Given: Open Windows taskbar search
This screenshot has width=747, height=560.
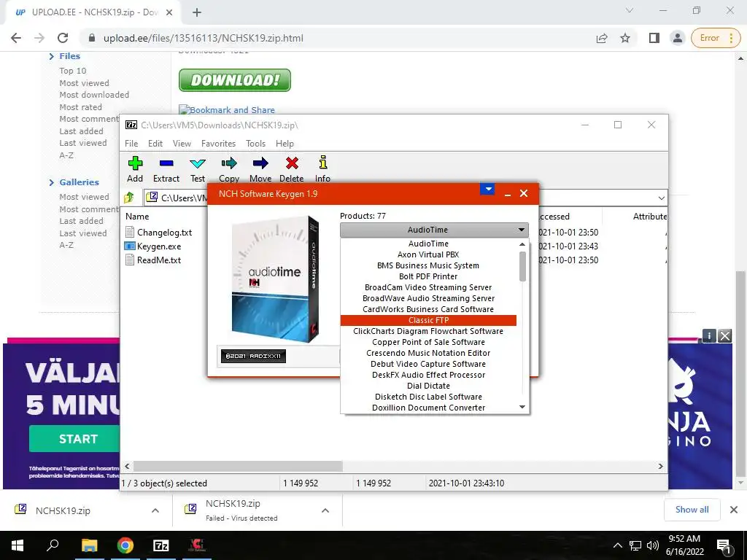Looking at the screenshot, I should point(53,545).
